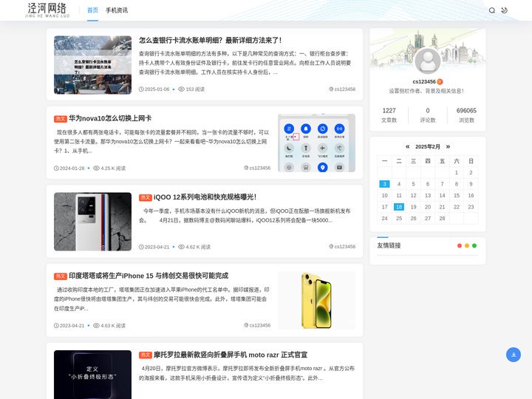Click the iQOO 12 phone thumbnail
532x399 pixels.
(92, 222)
